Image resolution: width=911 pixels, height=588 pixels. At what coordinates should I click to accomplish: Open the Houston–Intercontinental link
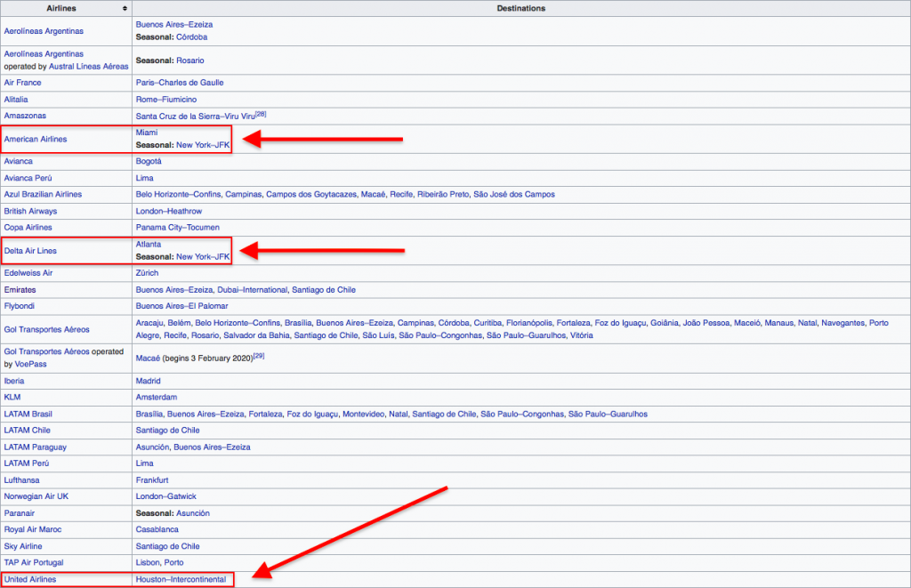point(181,579)
